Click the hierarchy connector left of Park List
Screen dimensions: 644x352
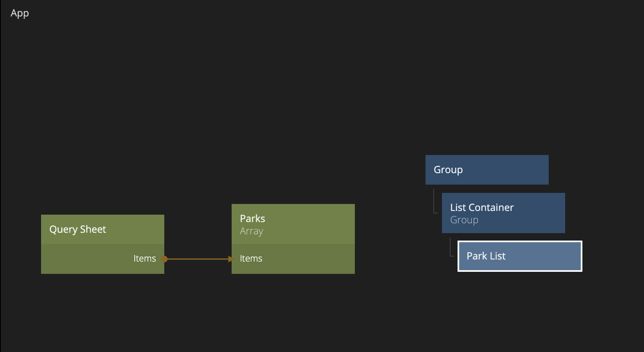(451, 248)
